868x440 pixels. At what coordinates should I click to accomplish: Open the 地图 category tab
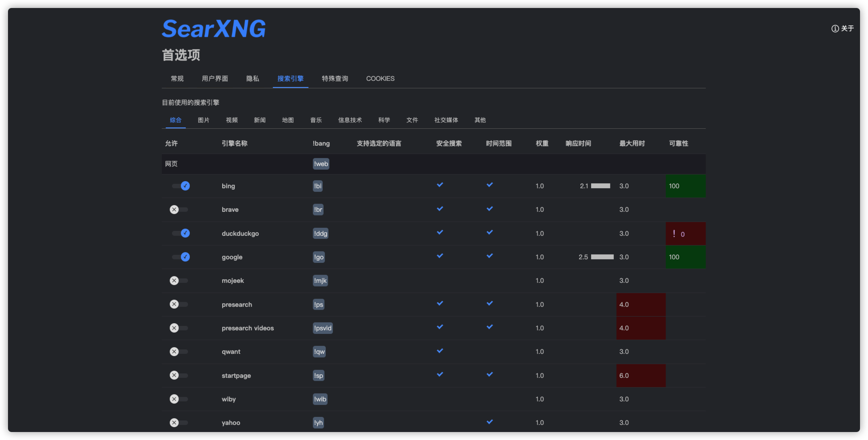tap(288, 120)
